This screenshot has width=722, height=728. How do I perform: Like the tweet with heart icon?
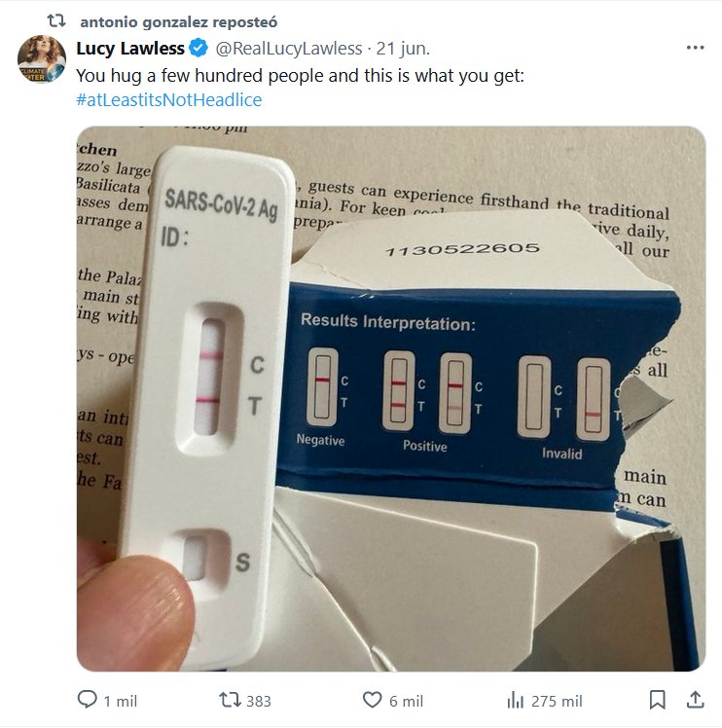coord(372,700)
